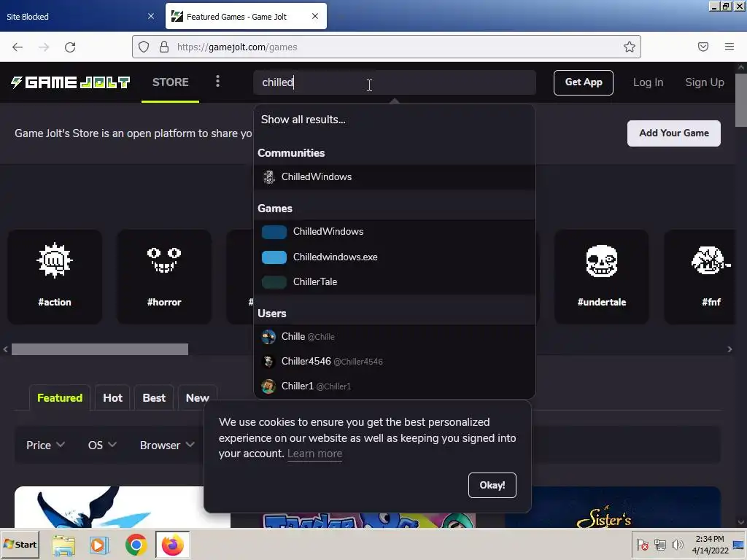Open the file explorer taskbar icon
747x560 pixels.
(x=63, y=545)
